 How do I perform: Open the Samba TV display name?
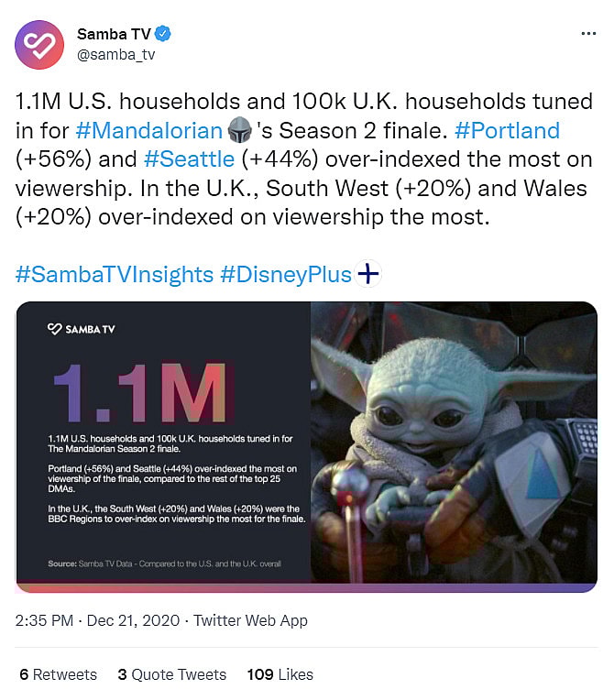(x=114, y=35)
